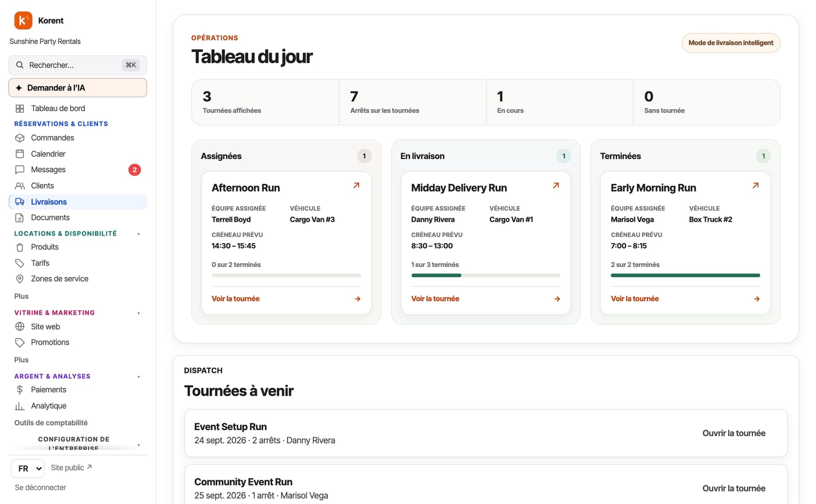This screenshot has height=504, width=816.
Task: Click the Korent logo icon
Action: coord(23,21)
